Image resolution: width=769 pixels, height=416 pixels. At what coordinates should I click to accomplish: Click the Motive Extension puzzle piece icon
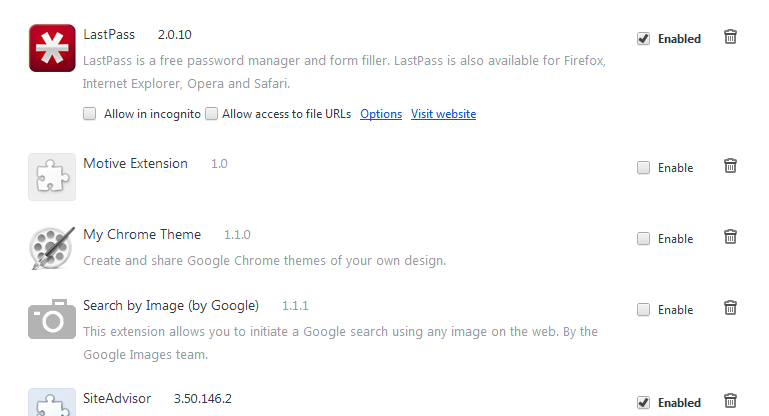coord(52,177)
